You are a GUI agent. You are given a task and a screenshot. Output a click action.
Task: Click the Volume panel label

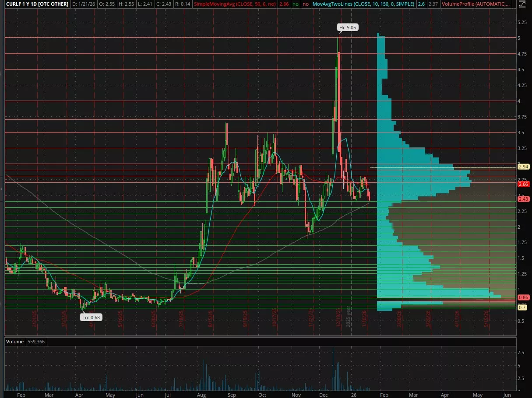click(x=15, y=341)
